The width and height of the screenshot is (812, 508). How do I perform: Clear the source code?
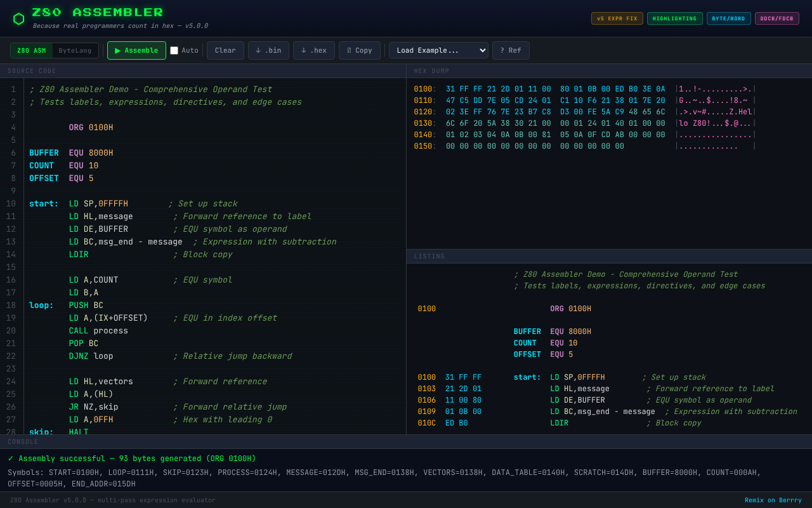[x=225, y=51]
